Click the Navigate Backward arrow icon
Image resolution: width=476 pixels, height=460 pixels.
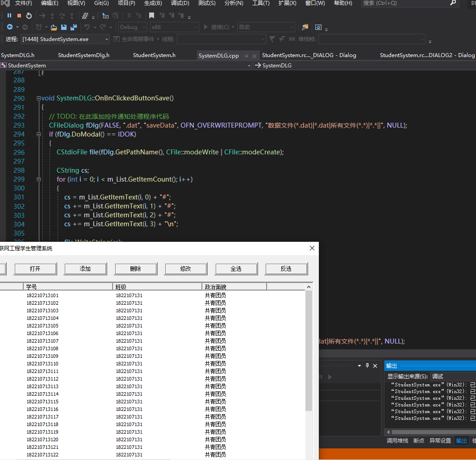click(x=10, y=27)
